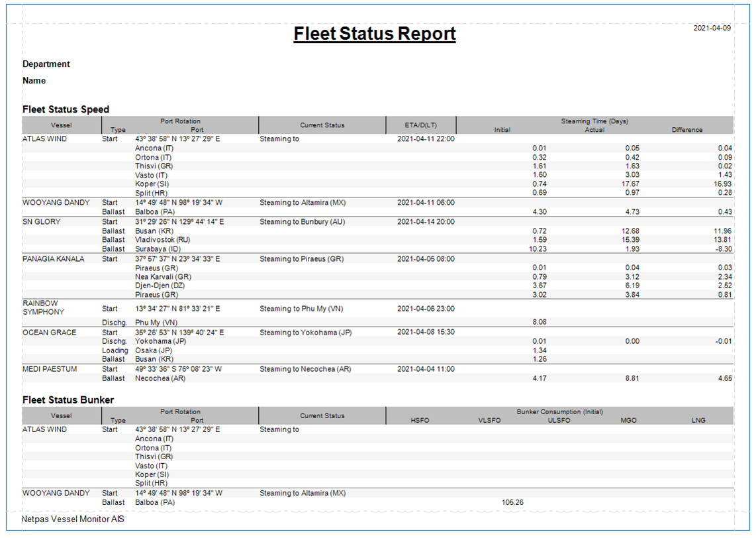
Task: Click the PANAGIA KANALA vessel name
Action: pyautogui.click(x=54, y=259)
